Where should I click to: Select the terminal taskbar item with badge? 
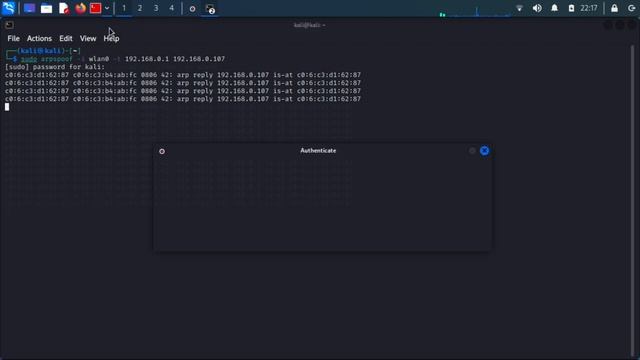pos(210,9)
